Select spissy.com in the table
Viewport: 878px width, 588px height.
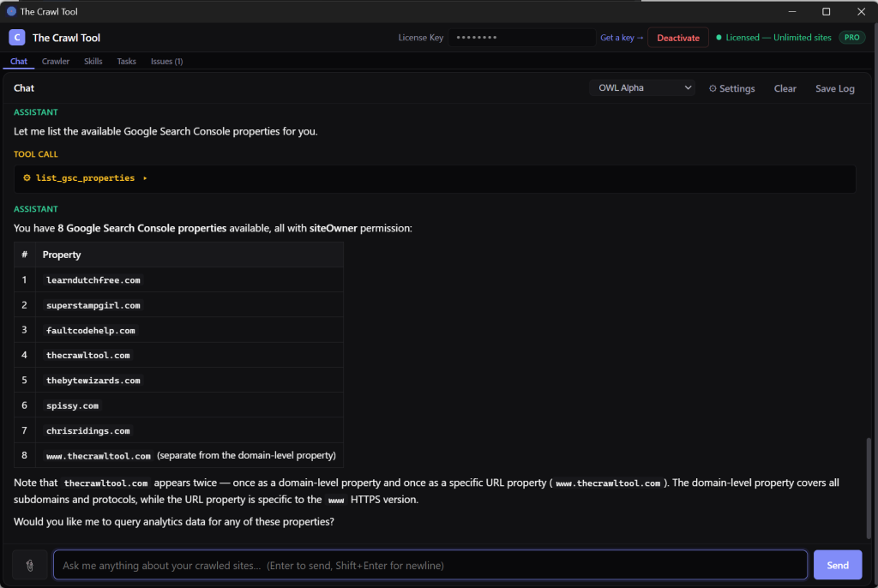(72, 405)
